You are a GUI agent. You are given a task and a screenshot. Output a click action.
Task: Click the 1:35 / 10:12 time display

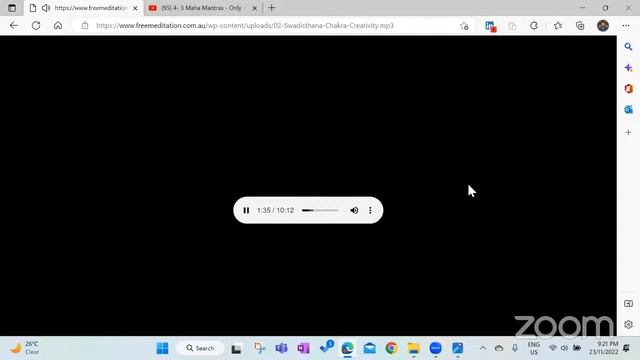point(276,210)
